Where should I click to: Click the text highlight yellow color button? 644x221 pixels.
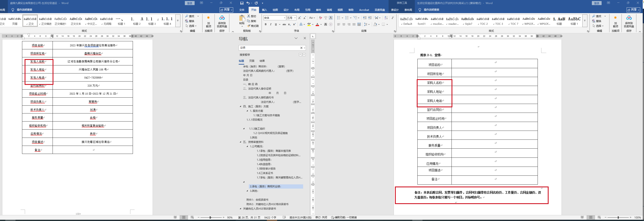click(309, 25)
